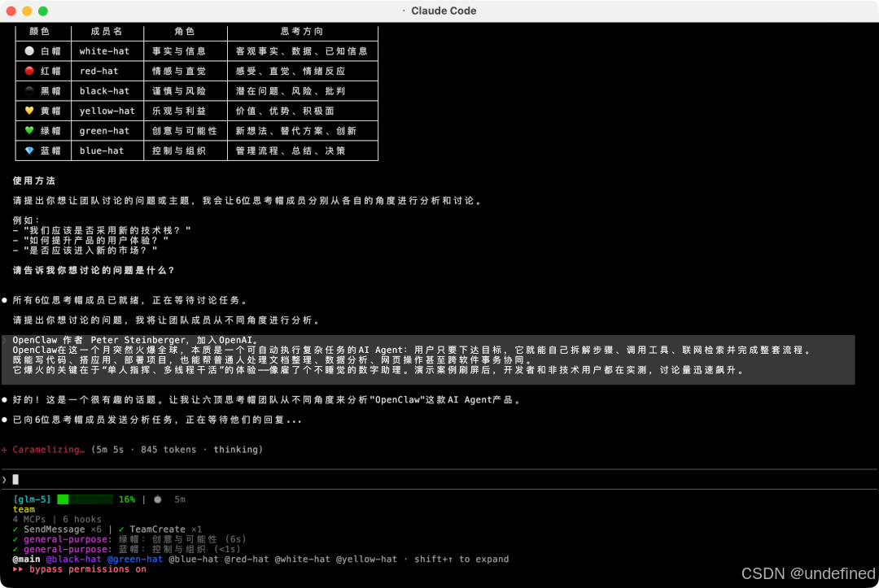This screenshot has width=879, height=588.
Task: Select the @main agent tag
Action: point(26,559)
